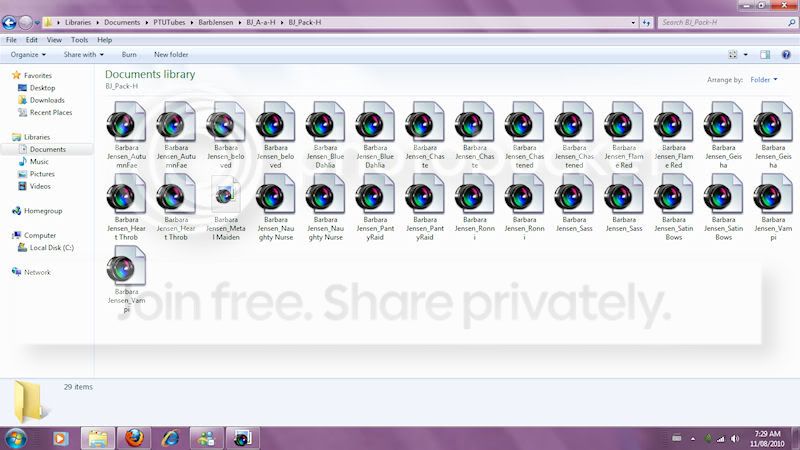
Task: Expand the Organize dropdown
Action: (x=28, y=55)
